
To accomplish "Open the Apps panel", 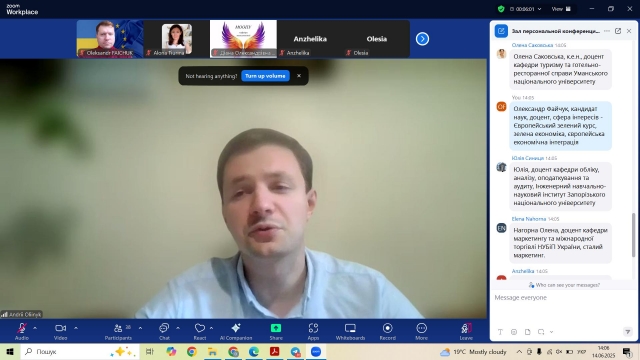I will click(313, 331).
